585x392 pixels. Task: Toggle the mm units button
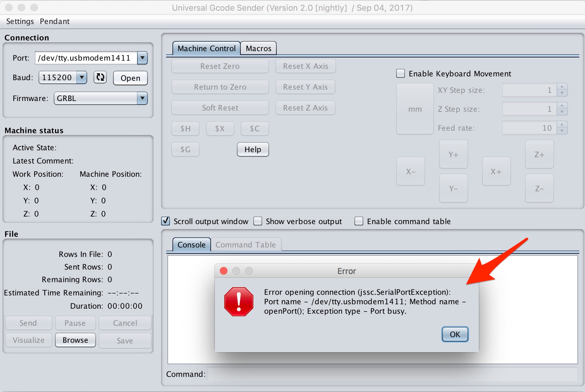click(415, 109)
